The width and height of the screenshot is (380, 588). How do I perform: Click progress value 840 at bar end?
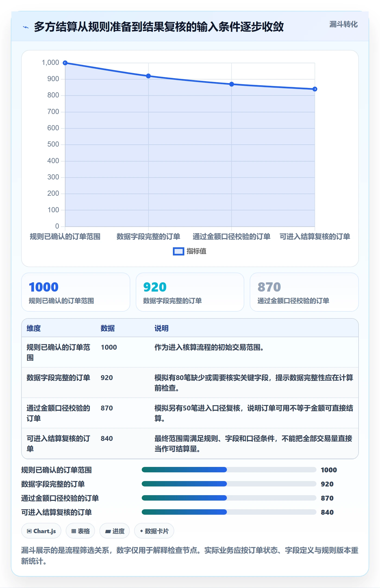[x=327, y=513]
